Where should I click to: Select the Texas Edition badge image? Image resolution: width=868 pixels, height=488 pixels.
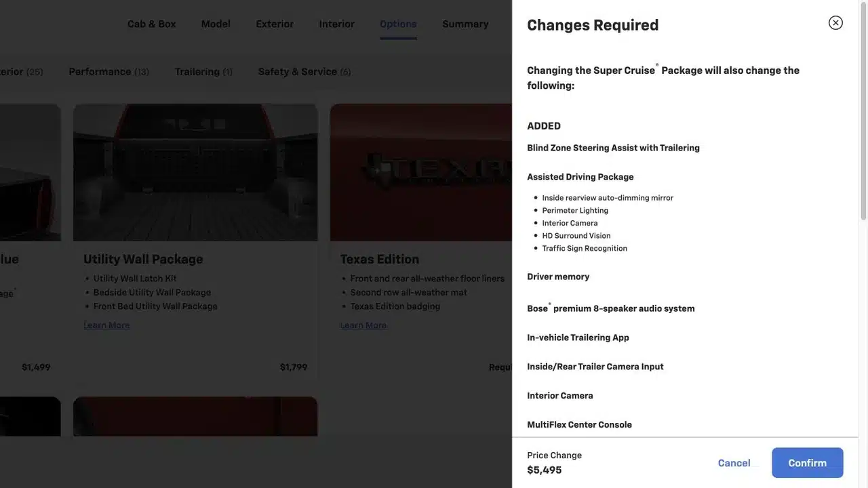click(421, 172)
